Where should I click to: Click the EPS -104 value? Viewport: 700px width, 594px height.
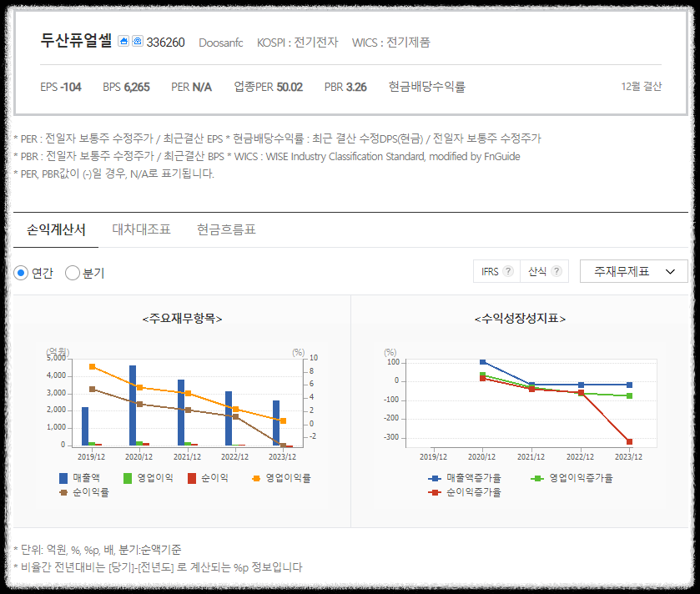click(61, 87)
